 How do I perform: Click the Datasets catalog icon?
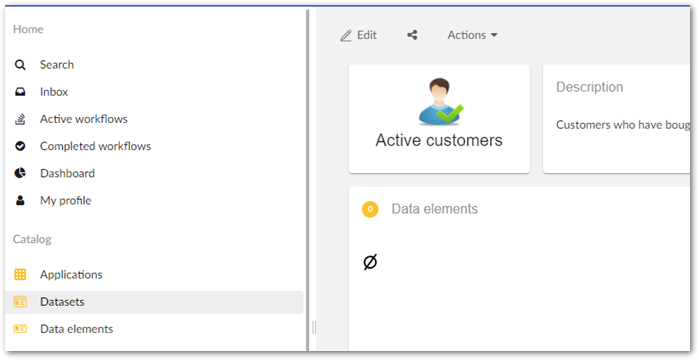[20, 302]
